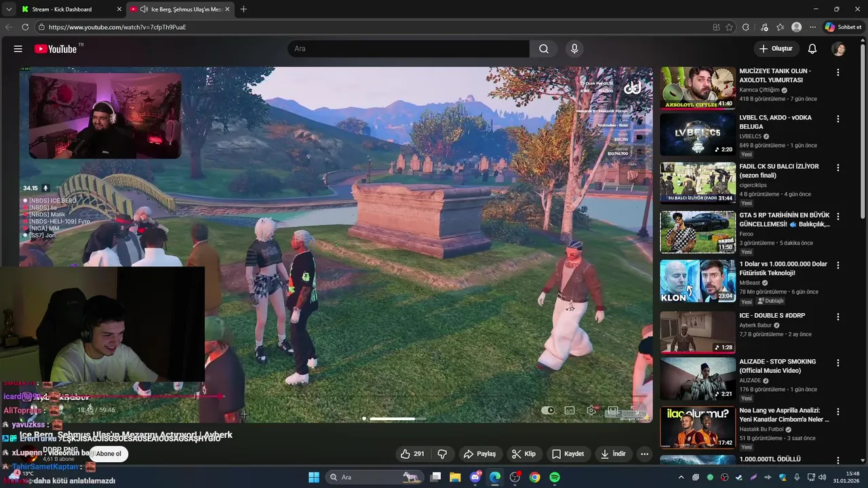868x488 pixels.
Task: Open options for GTA 5 RP TARİHİNİN video
Action: pos(838,217)
